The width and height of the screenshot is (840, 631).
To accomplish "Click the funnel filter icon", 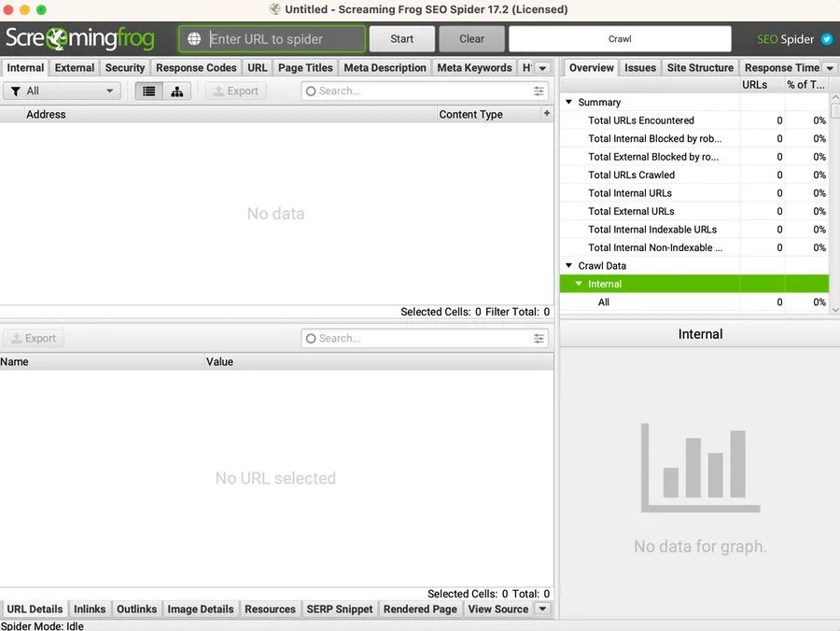I will [x=16, y=91].
